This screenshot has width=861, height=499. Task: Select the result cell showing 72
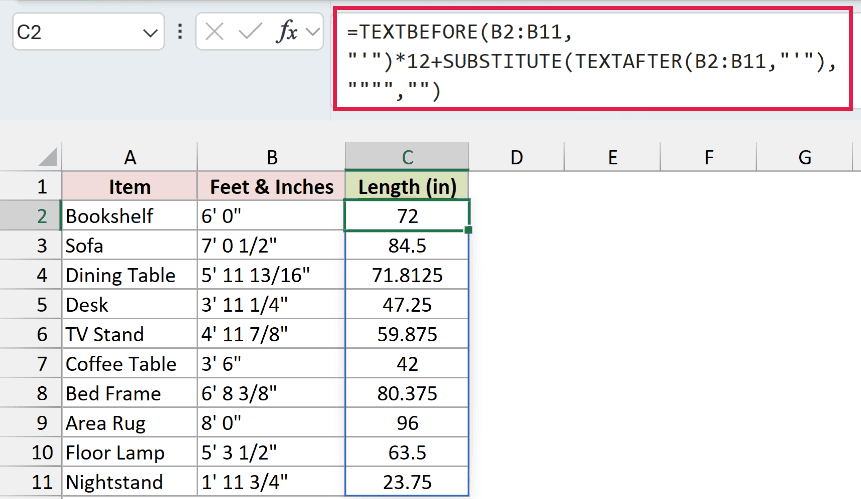(407, 216)
